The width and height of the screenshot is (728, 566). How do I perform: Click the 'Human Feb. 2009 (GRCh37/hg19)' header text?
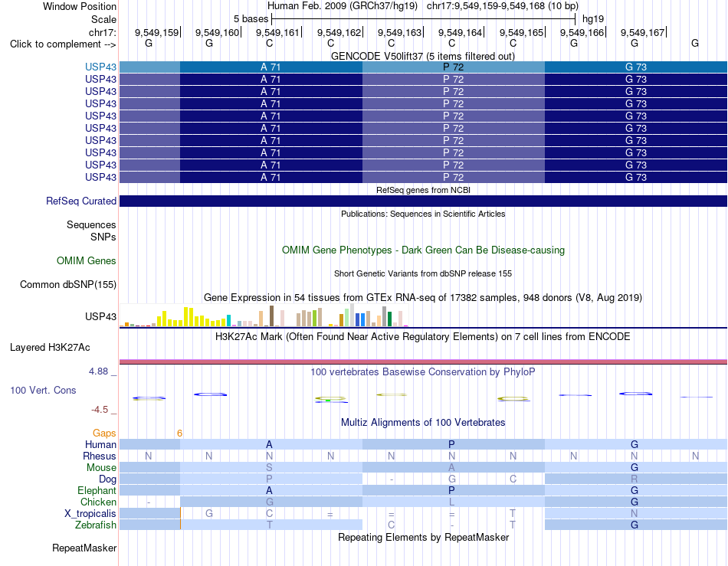(x=343, y=6)
